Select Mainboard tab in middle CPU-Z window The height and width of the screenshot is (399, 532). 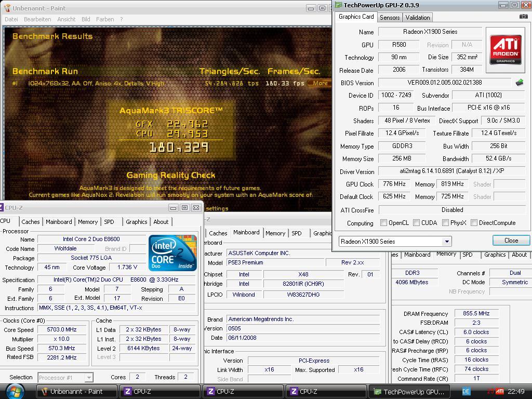[x=246, y=232]
